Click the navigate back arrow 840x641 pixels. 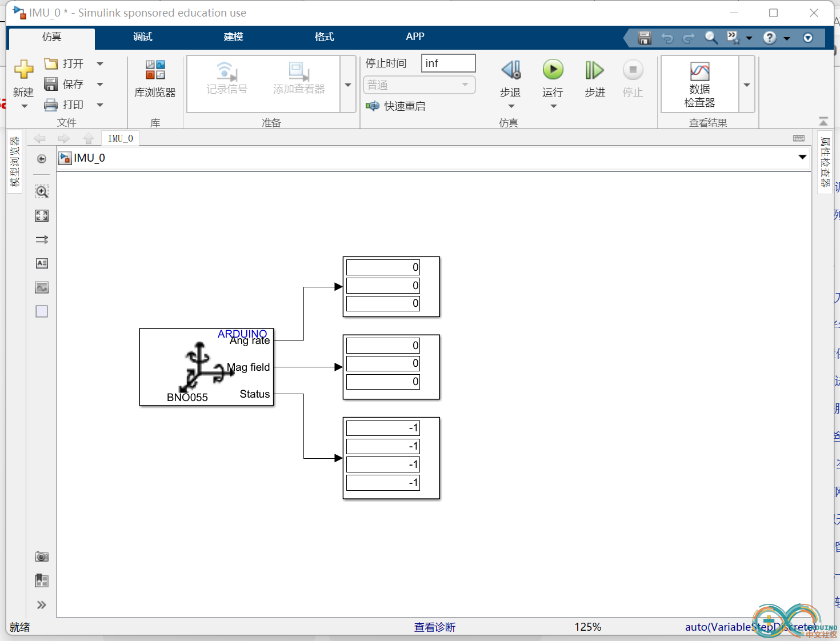click(x=39, y=138)
